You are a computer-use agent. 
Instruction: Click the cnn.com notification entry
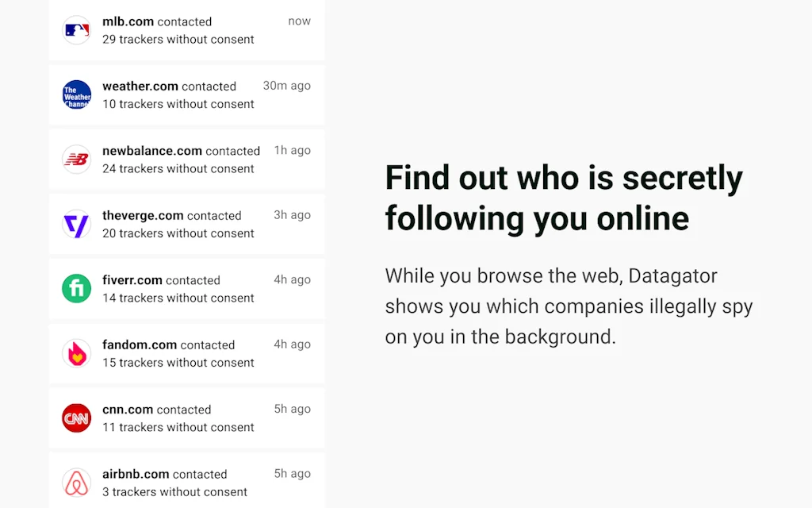click(186, 418)
